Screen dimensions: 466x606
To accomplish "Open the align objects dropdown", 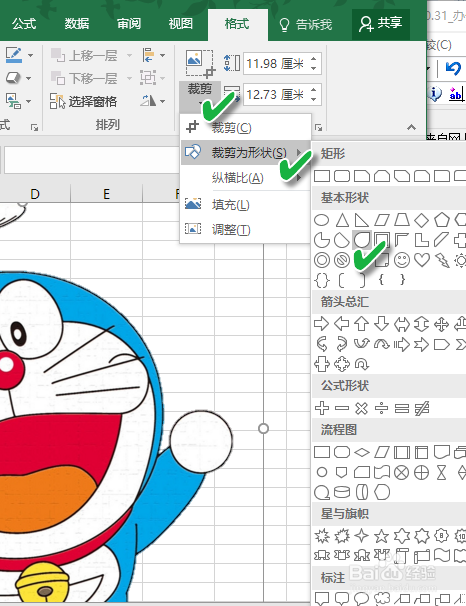I will [x=153, y=56].
